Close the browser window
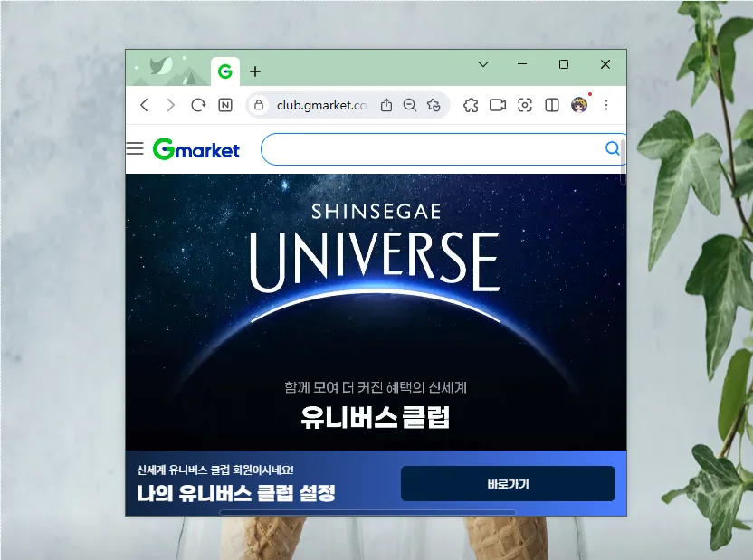753x560 pixels. point(605,64)
